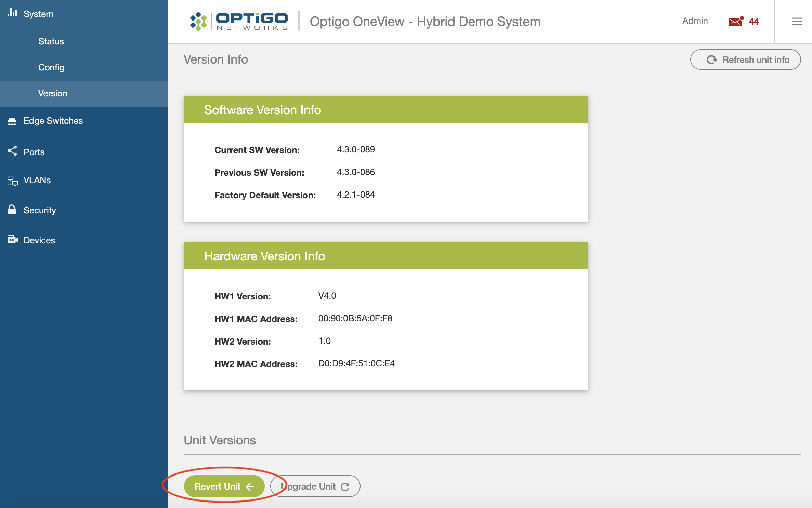Open the Config page
Viewport: 812px width, 508px height.
point(51,67)
